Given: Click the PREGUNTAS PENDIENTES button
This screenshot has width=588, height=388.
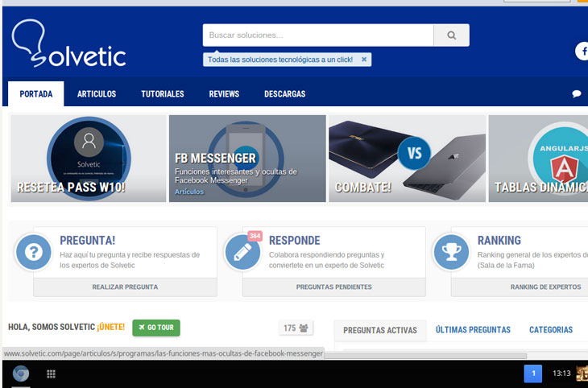Looking at the screenshot, I should click(334, 287).
